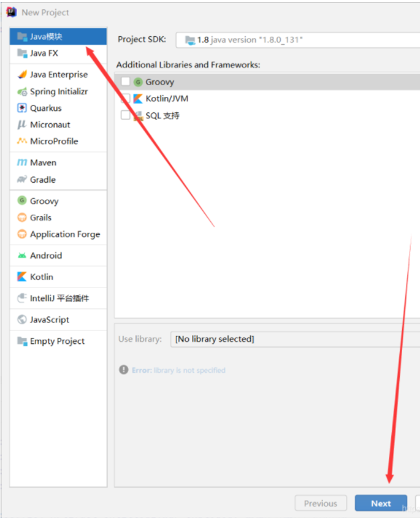Screen dimensions: 420x518
Task: Open Spring Initializr project type
Action: [x=58, y=91]
